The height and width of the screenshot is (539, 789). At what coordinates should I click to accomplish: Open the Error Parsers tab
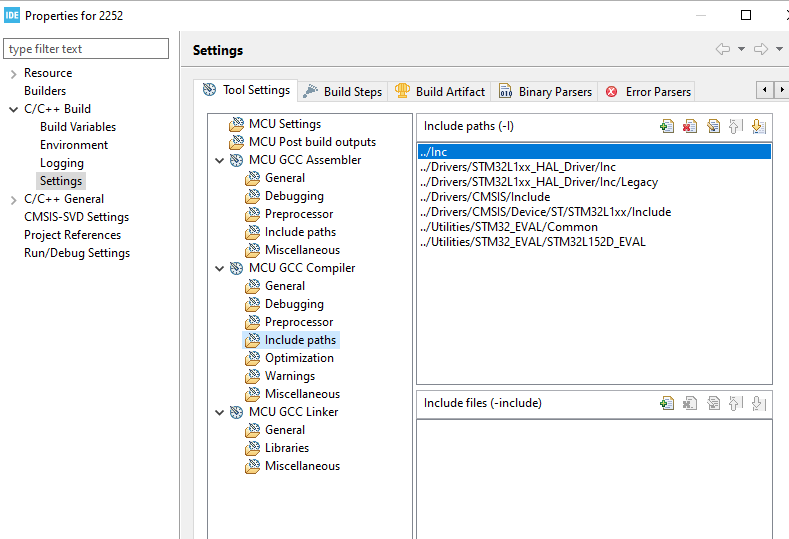pos(647,92)
